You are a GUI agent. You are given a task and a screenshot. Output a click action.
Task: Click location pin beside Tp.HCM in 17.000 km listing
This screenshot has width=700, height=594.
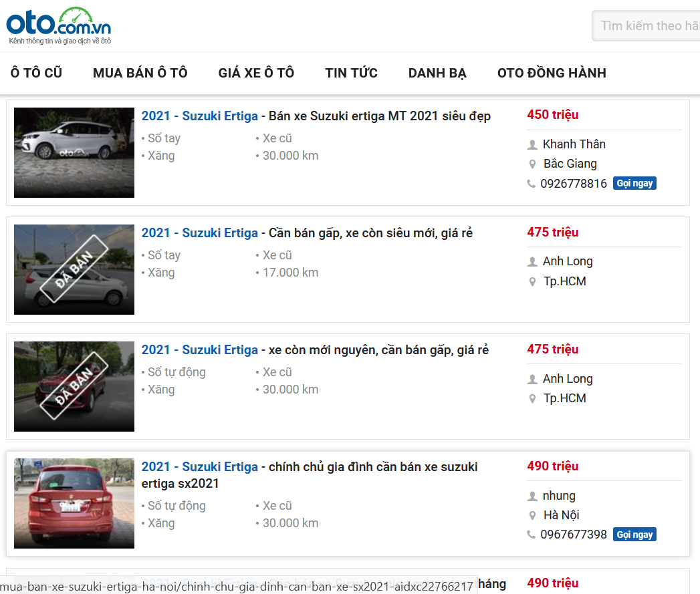click(x=532, y=281)
